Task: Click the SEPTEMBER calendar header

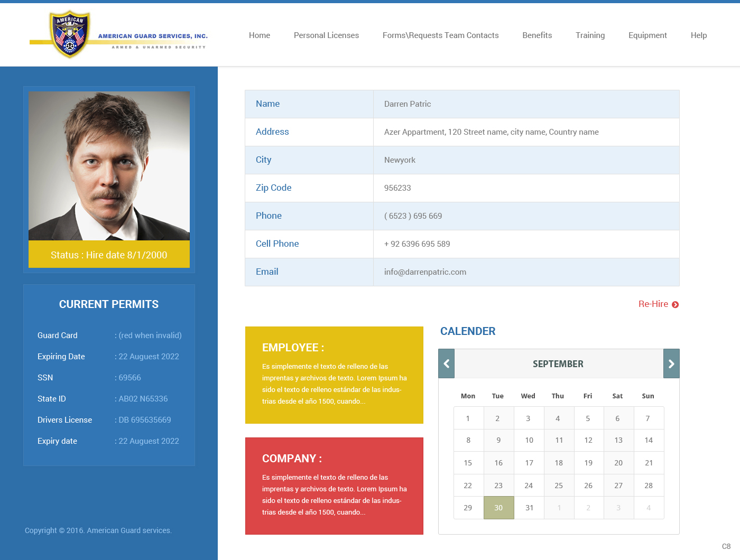Action: coord(558,363)
